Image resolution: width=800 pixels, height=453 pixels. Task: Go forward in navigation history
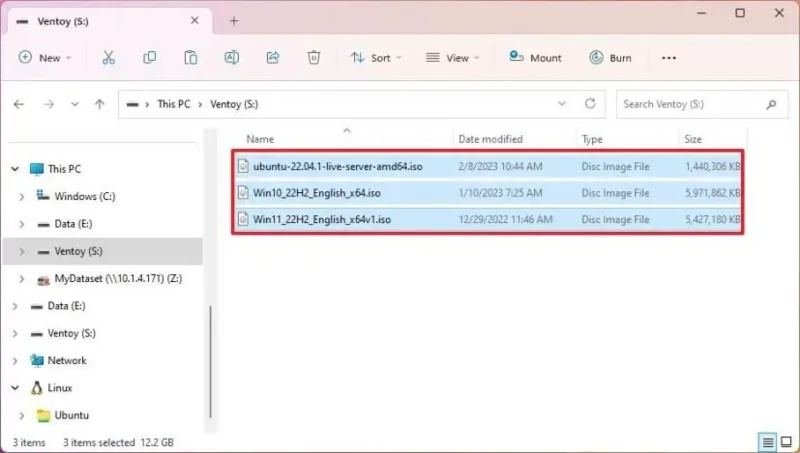pyautogui.click(x=48, y=105)
